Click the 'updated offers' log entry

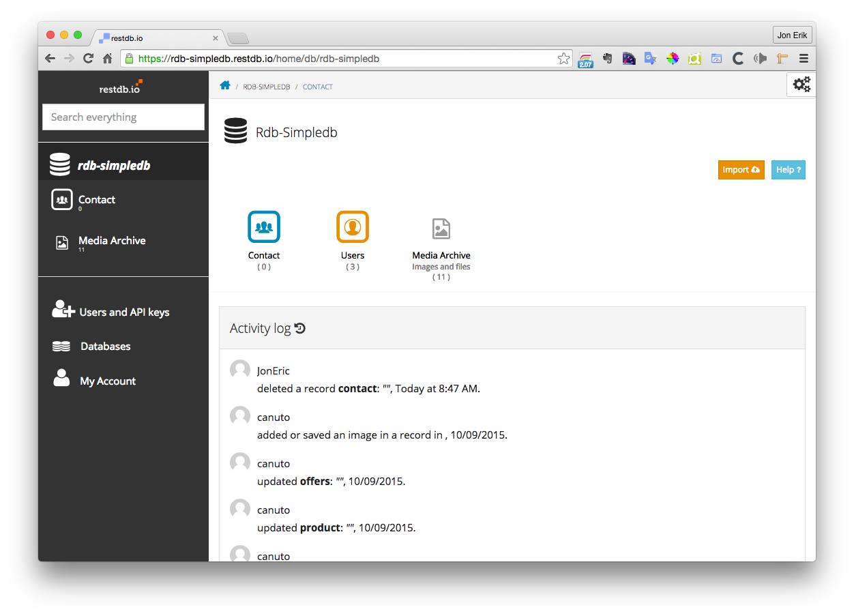point(331,482)
